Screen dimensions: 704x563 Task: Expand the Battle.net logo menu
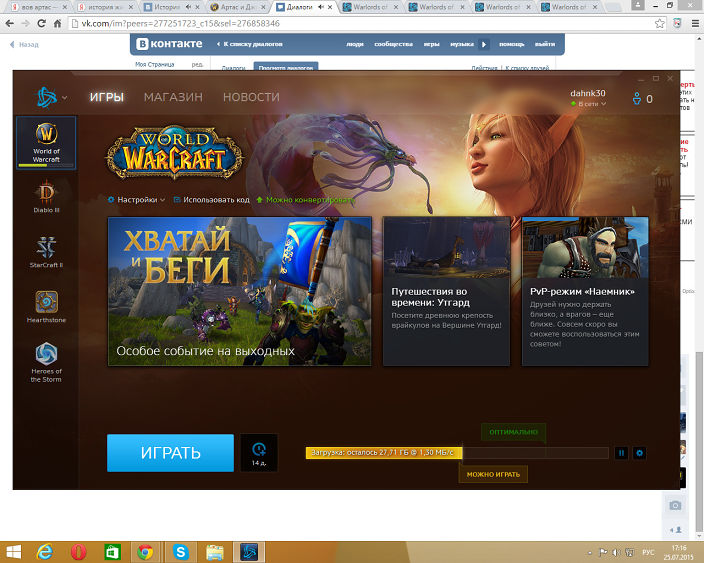pos(48,97)
